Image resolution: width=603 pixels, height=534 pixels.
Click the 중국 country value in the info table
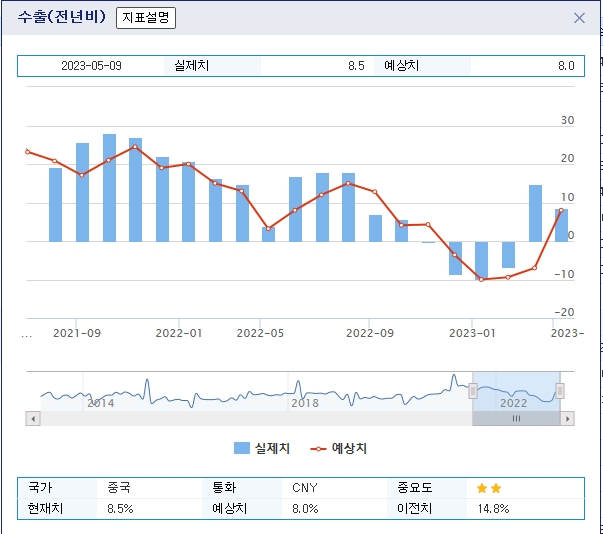point(119,488)
